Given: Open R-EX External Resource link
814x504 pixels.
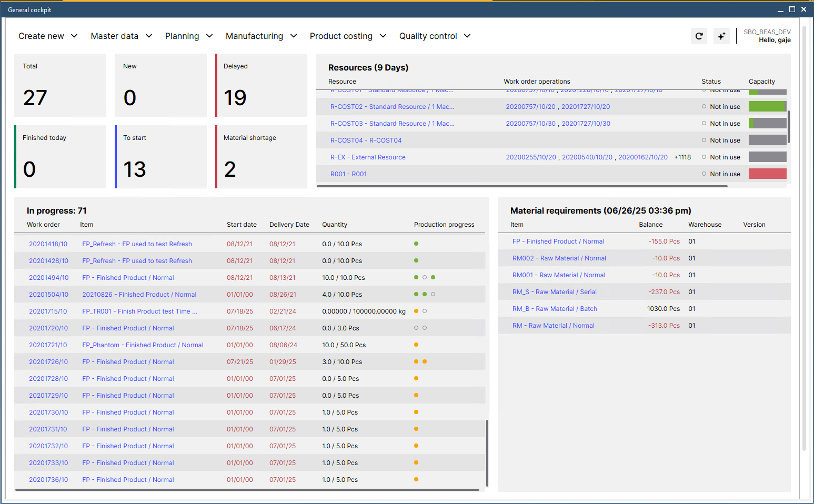Looking at the screenshot, I should (x=368, y=157).
